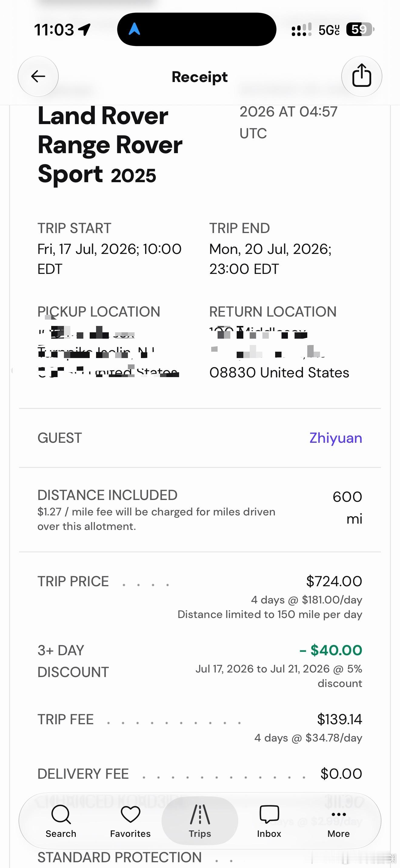Open guest profile link Zhiyuan
This screenshot has width=400, height=868.
click(336, 438)
